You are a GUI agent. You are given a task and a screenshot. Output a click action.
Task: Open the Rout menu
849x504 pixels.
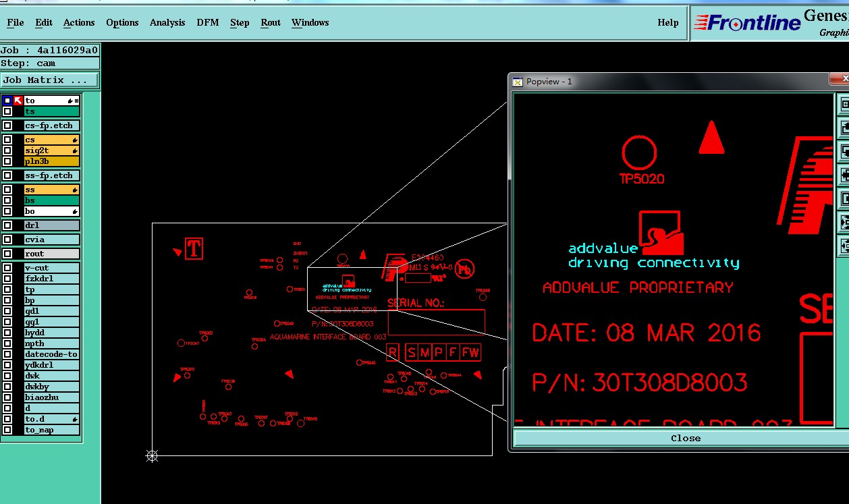pyautogui.click(x=271, y=22)
